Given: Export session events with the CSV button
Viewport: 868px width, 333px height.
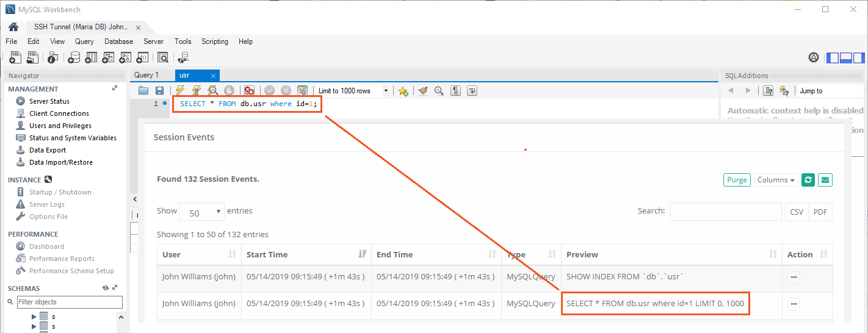Looking at the screenshot, I should pos(797,212).
